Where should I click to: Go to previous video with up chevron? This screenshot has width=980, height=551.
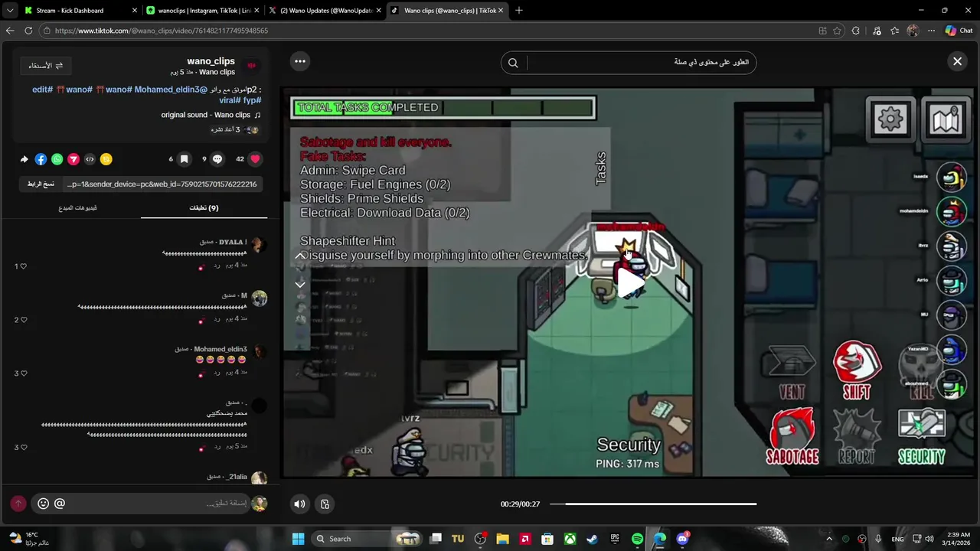point(300,256)
